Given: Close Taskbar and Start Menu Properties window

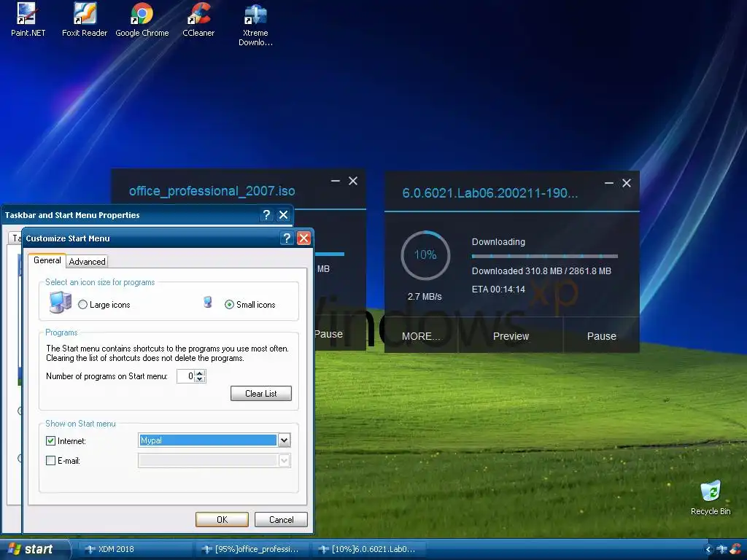Looking at the screenshot, I should point(284,215).
